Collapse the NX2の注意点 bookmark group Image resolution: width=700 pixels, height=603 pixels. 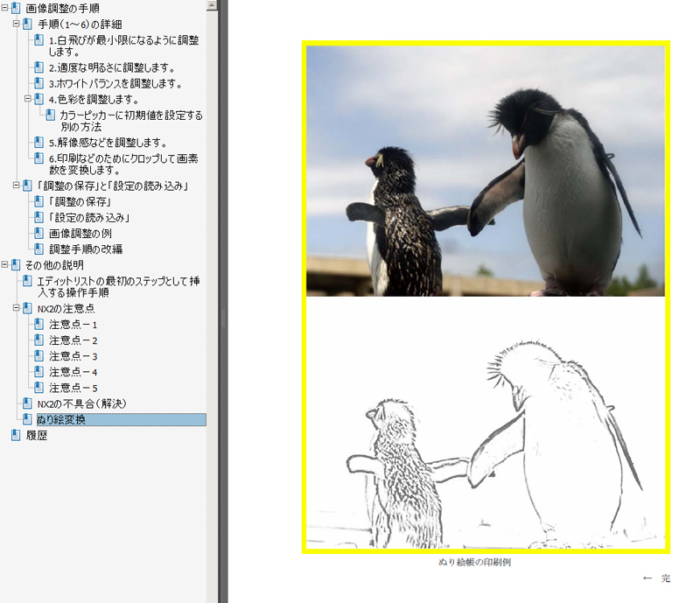click(x=17, y=309)
